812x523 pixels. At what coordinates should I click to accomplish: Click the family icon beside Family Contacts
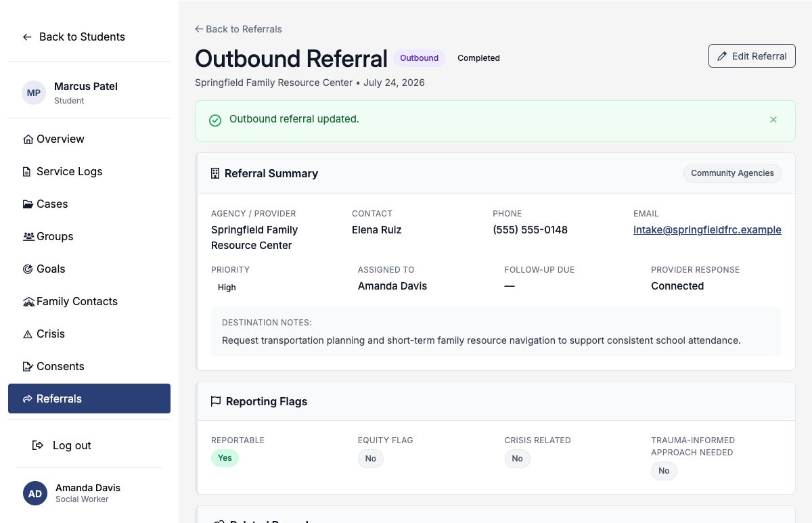coord(28,302)
